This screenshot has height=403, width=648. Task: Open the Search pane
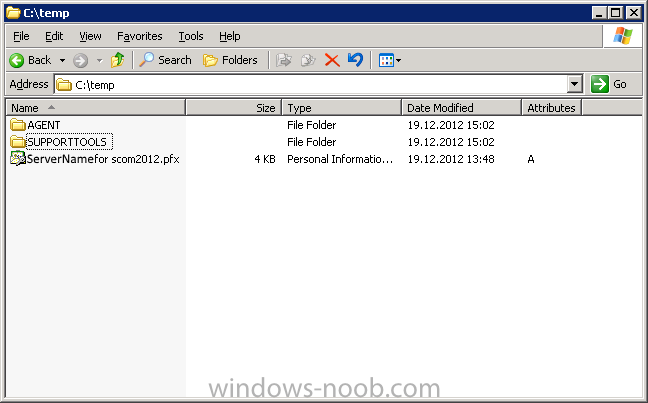pos(165,60)
